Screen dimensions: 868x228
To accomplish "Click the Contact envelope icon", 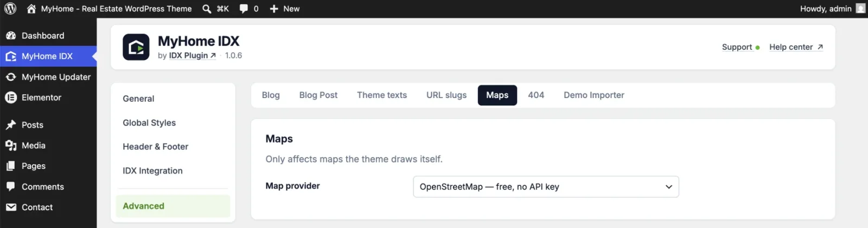I will 11,207.
